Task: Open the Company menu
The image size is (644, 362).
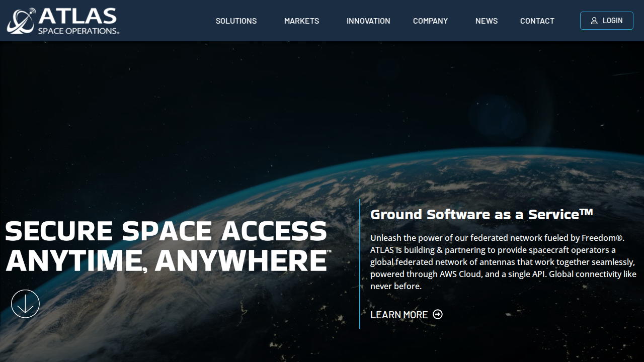Action: pos(430,21)
